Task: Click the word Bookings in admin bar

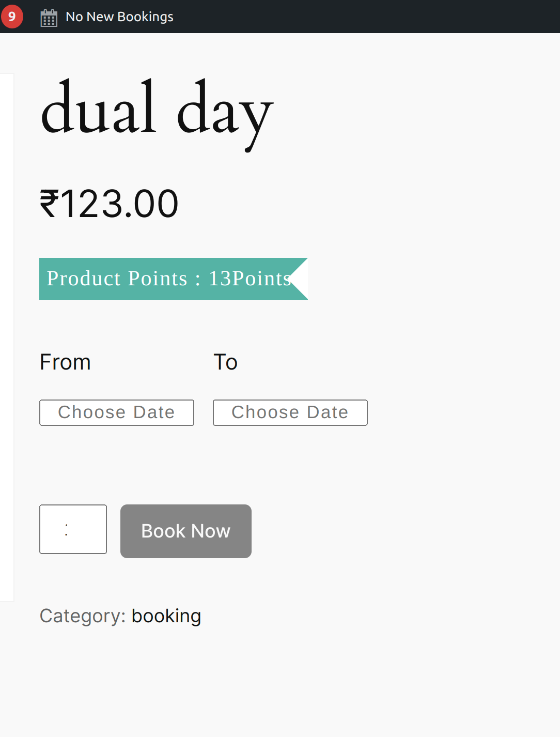Action: coord(145,17)
